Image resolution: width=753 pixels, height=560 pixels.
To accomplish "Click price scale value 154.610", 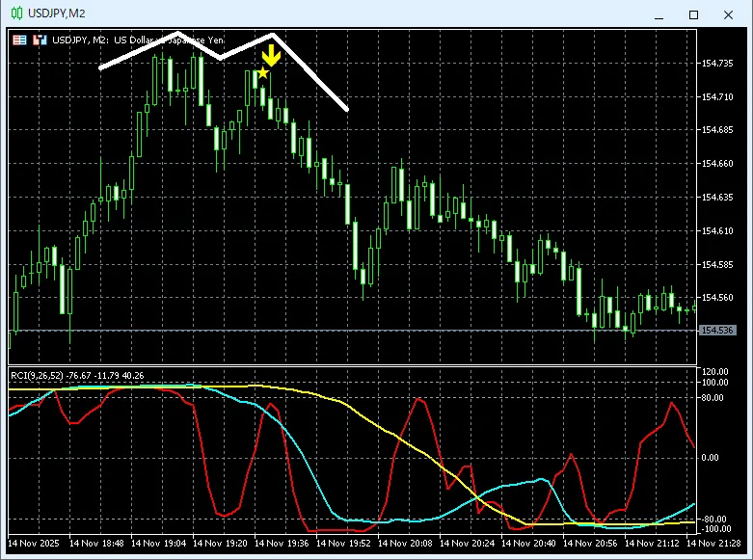I will 717,231.
